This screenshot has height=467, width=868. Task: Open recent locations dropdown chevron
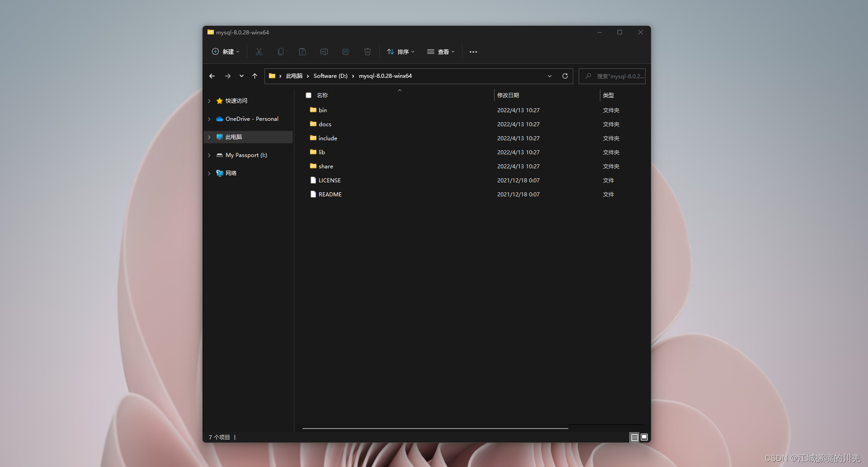point(241,76)
